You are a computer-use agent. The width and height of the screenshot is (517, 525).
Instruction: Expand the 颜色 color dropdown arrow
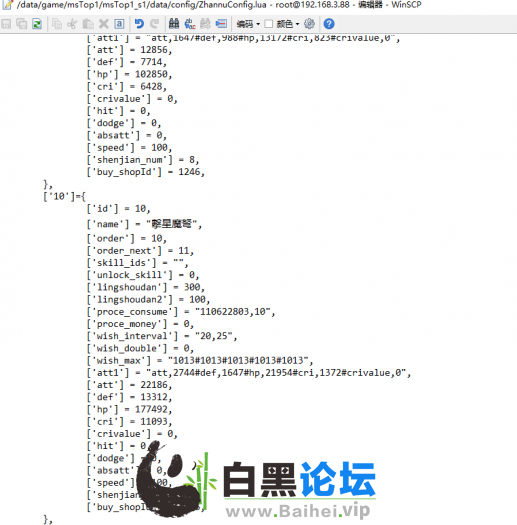[x=297, y=24]
